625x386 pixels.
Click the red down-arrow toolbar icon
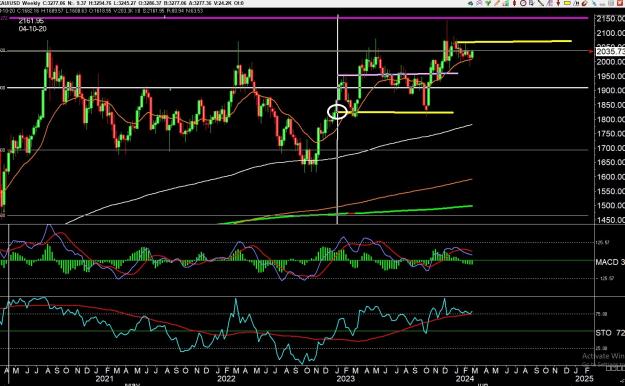coord(558,3)
